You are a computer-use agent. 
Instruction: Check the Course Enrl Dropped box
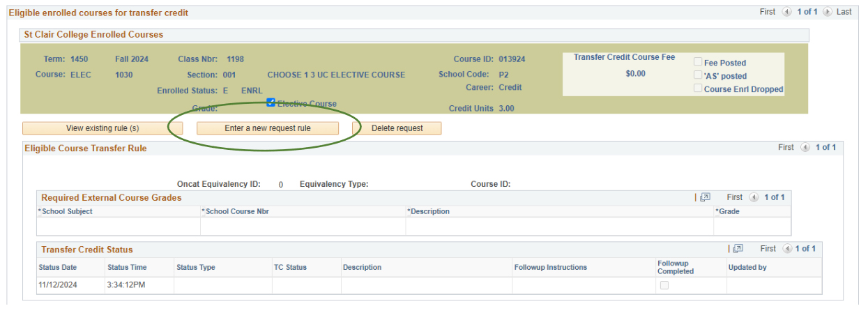pos(698,89)
